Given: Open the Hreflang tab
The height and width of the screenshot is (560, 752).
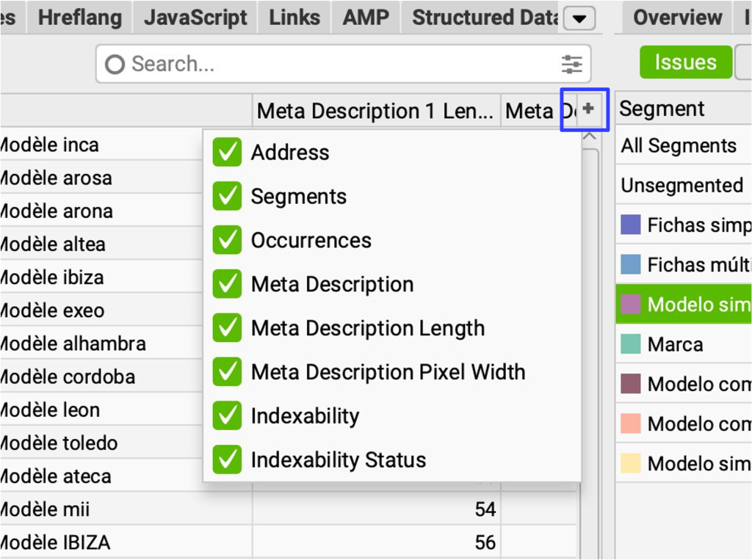Looking at the screenshot, I should [x=80, y=18].
